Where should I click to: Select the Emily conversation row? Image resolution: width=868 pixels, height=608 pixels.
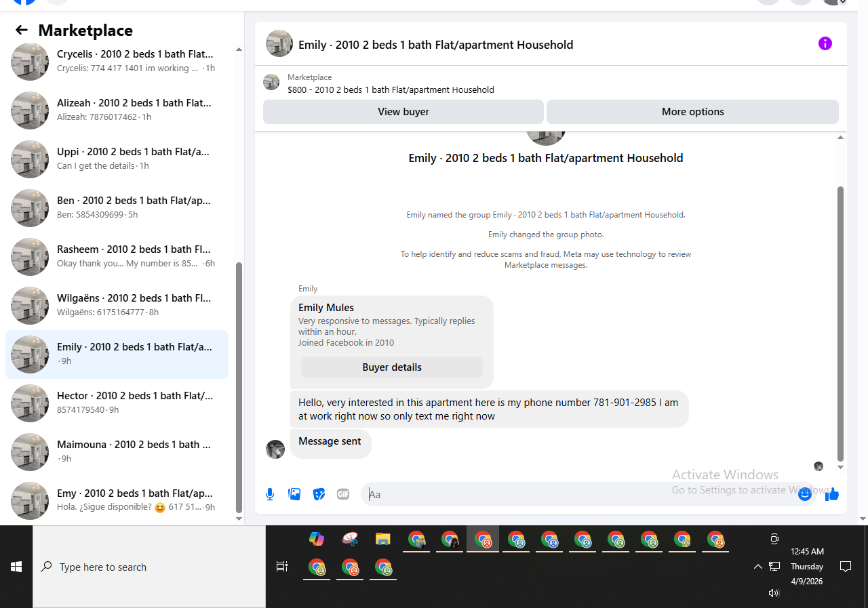pyautogui.click(x=117, y=354)
